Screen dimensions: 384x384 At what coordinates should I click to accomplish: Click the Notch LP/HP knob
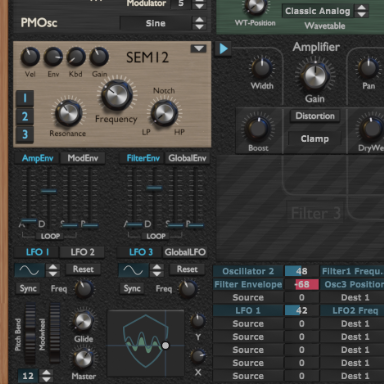[x=164, y=113]
